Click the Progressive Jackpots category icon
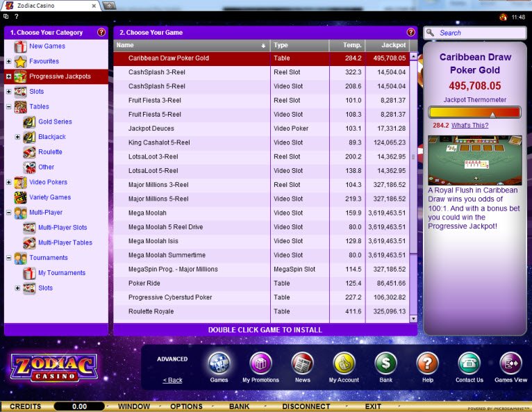The height and width of the screenshot is (412, 532). [x=20, y=76]
